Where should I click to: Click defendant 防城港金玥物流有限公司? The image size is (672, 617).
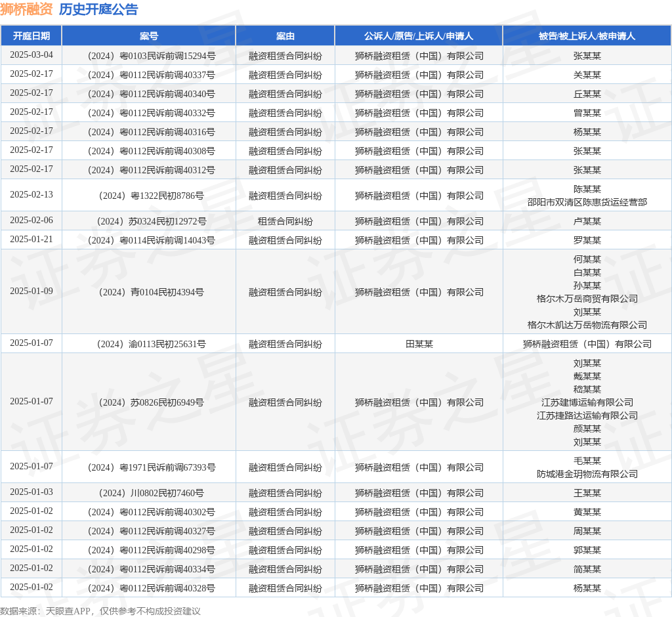[x=587, y=474]
